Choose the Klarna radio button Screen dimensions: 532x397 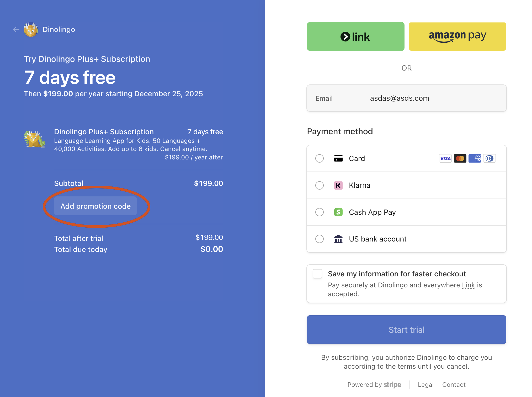click(x=319, y=185)
